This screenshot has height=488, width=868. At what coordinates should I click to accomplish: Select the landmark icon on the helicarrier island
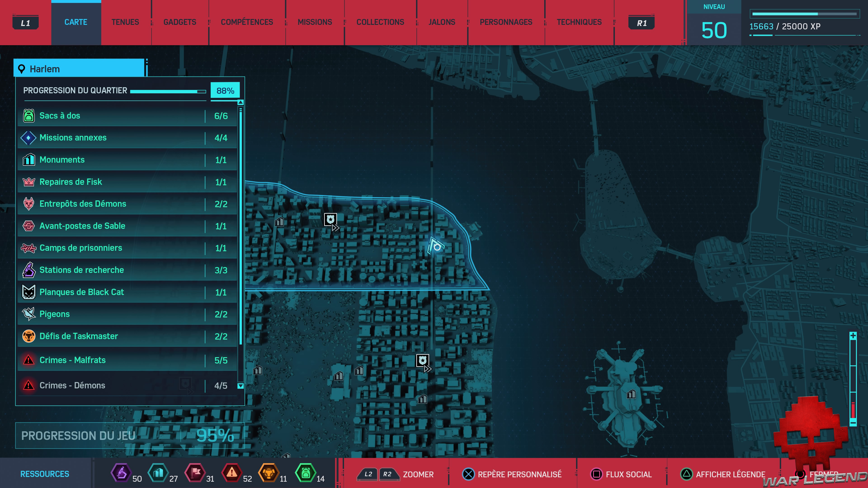pos(631,394)
